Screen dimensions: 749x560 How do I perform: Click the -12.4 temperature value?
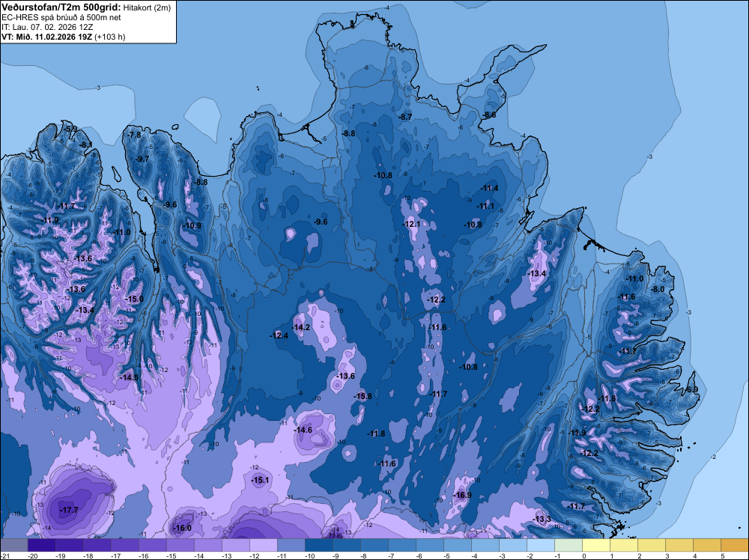tap(279, 335)
